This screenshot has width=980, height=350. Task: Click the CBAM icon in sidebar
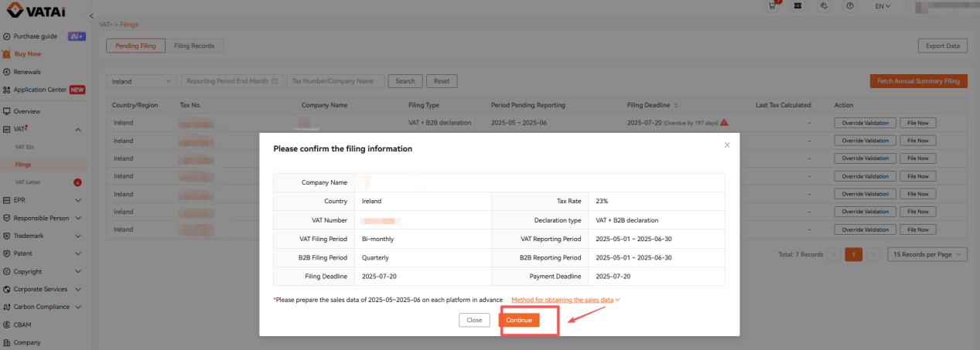(x=7, y=325)
